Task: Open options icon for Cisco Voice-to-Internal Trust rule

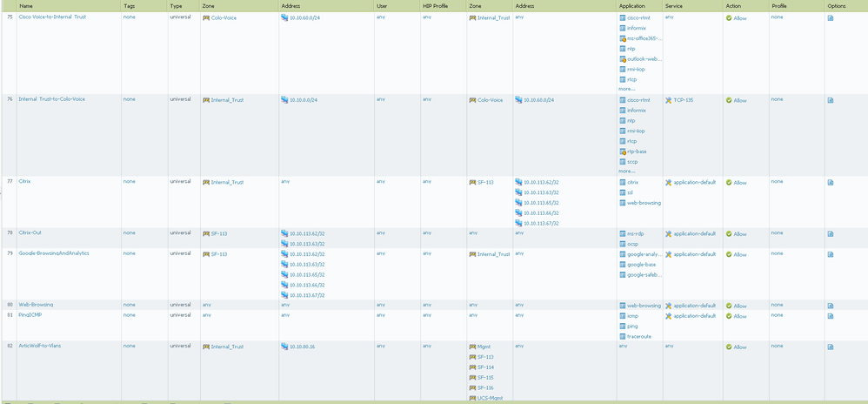Action: 831,18
